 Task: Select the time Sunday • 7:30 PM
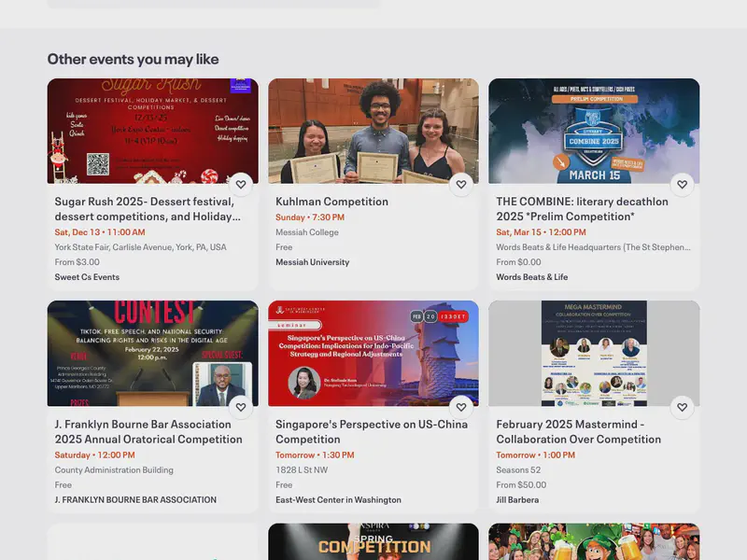click(x=310, y=217)
